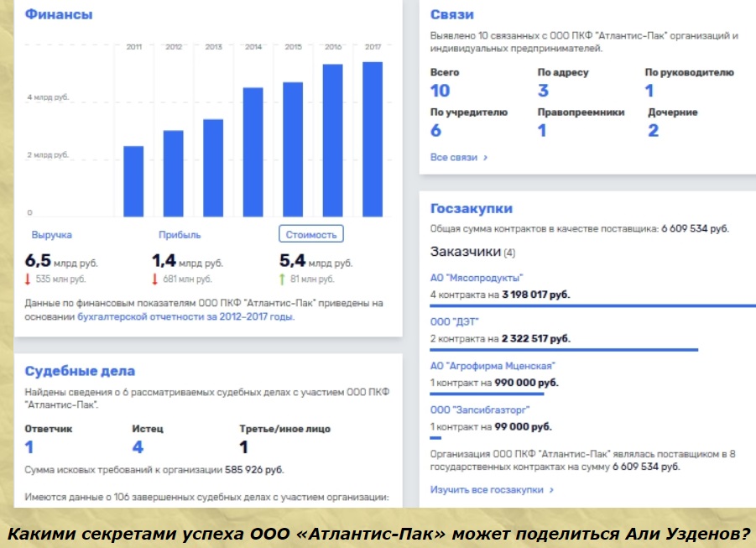
Task: Open ООО "ДЭТ" customer link
Action: point(454,321)
